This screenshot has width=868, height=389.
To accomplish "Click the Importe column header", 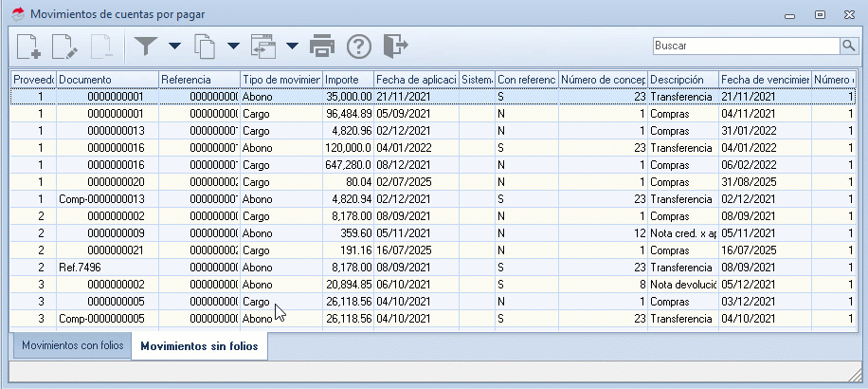I will (x=347, y=80).
